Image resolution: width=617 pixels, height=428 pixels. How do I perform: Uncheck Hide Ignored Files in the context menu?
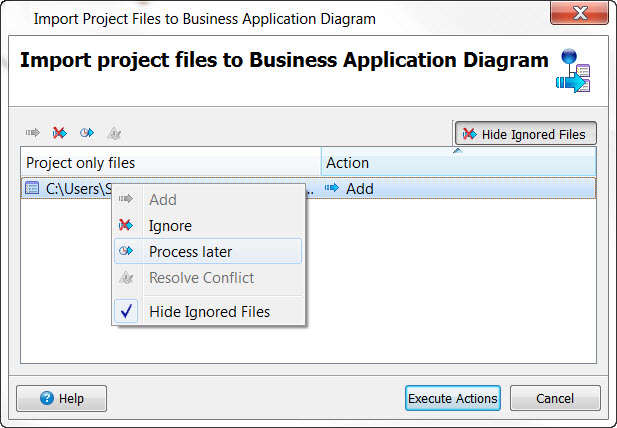(x=209, y=311)
